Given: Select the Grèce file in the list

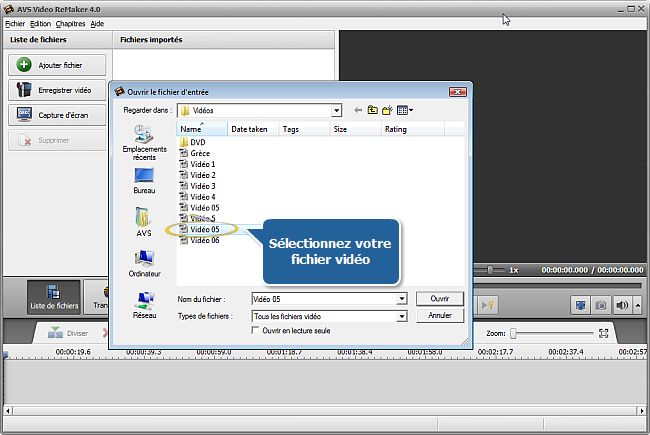Looking at the screenshot, I should pyautogui.click(x=200, y=153).
